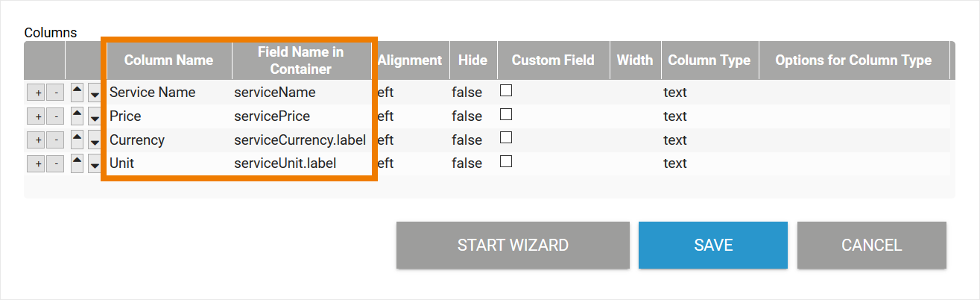Click the minus button in Service Name row

54,93
